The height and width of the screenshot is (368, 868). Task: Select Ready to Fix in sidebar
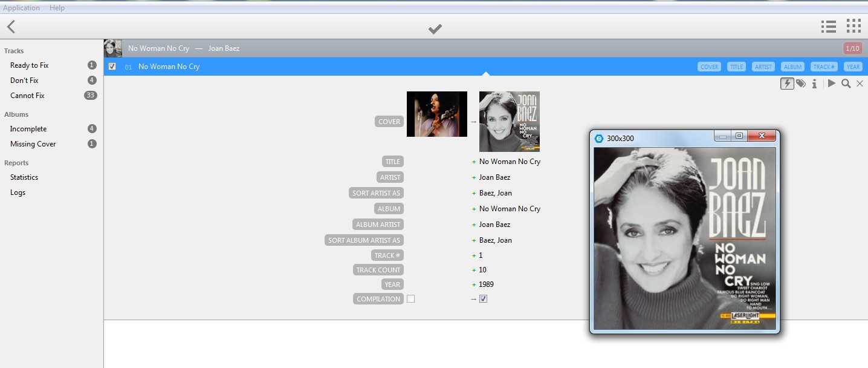[x=29, y=65]
